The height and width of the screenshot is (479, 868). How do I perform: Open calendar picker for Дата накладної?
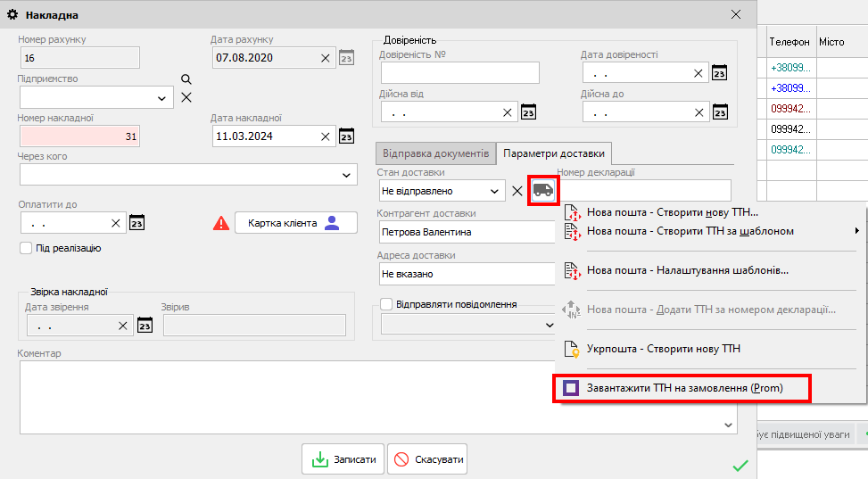[x=347, y=136]
